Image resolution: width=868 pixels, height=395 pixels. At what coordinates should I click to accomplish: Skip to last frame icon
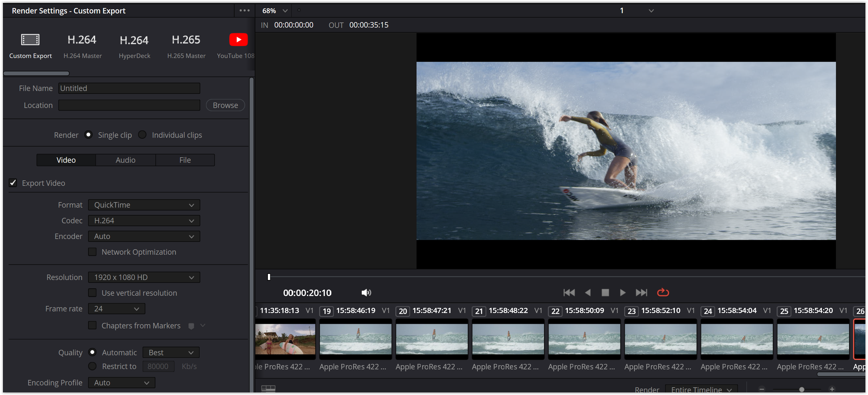click(x=641, y=292)
